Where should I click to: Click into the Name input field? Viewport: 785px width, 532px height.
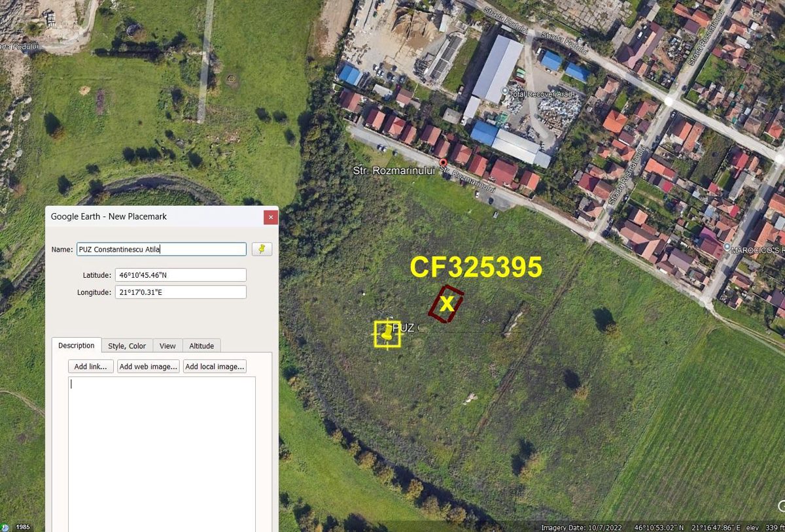click(x=161, y=249)
